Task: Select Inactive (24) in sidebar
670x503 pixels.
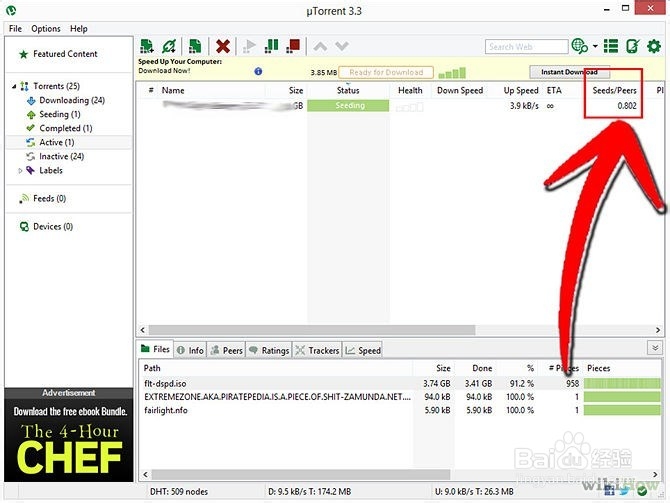Action: pyautogui.click(x=62, y=156)
